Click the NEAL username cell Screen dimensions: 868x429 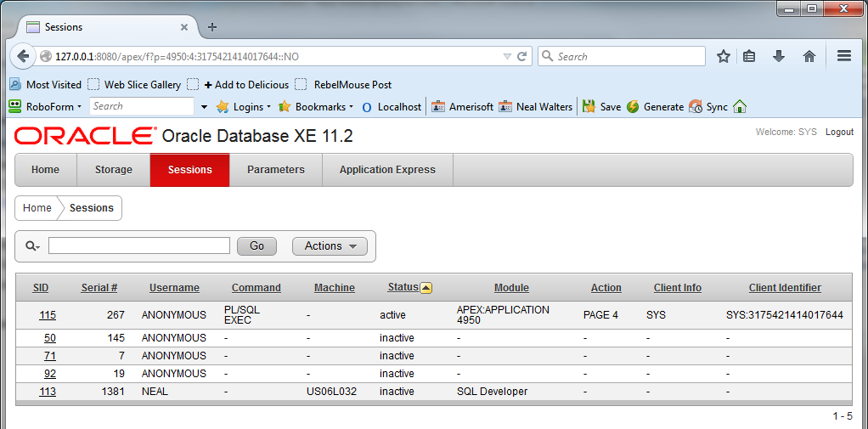point(155,392)
